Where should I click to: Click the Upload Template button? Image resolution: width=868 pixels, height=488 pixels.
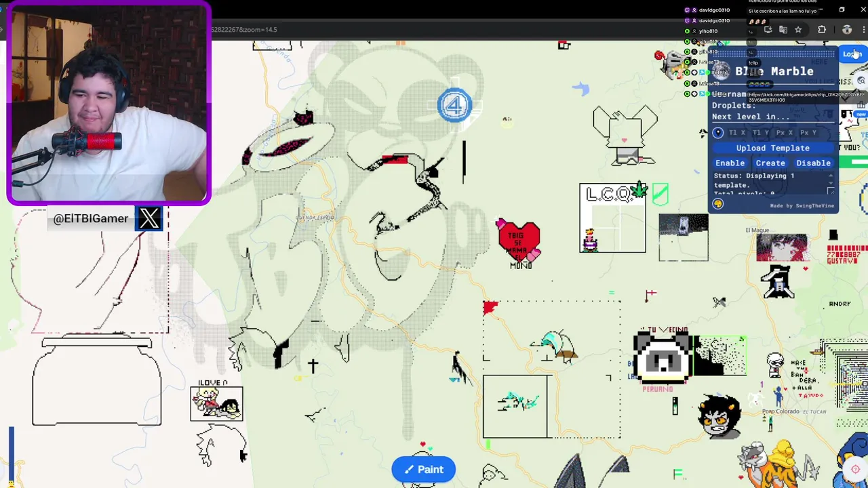773,148
